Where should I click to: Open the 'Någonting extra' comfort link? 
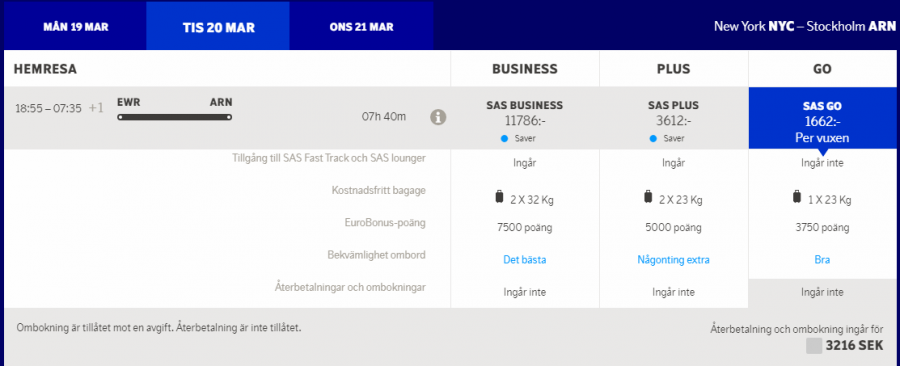coord(673,260)
